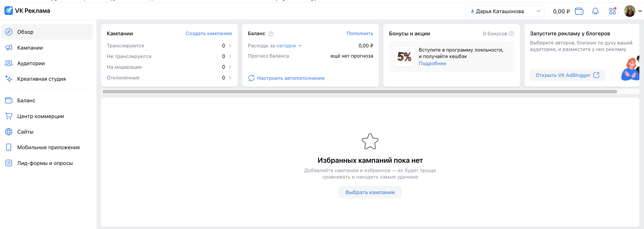Expand the Не транслируются row chevron

230,56
